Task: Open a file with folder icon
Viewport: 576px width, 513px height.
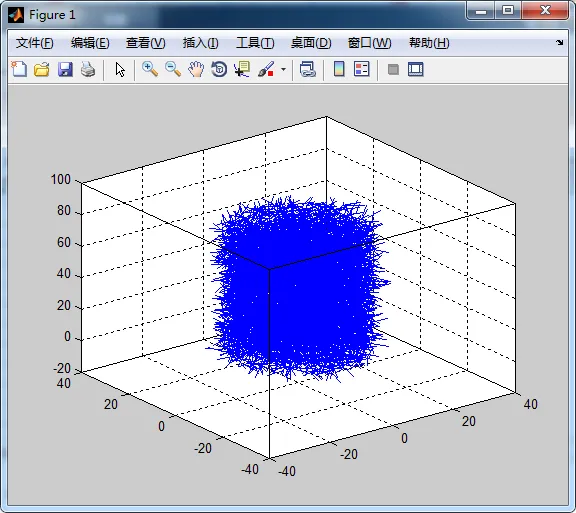Action: pyautogui.click(x=42, y=69)
